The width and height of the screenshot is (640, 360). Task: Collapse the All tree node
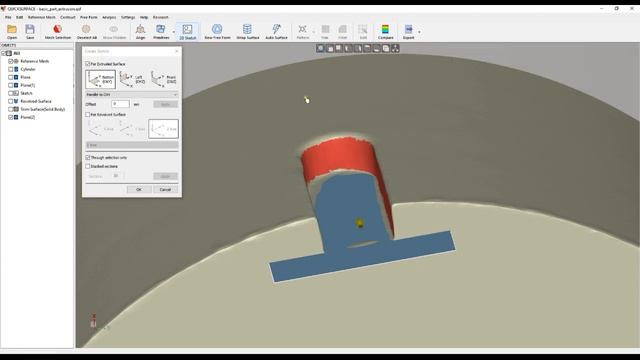(x=3, y=53)
